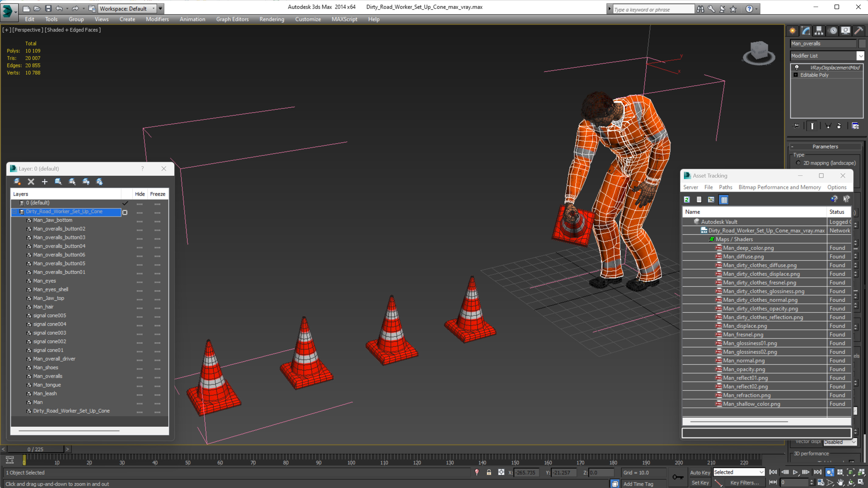Click Create New Layer icon in Layer dialog
Viewport: 868px width, 488px height.
click(17, 182)
